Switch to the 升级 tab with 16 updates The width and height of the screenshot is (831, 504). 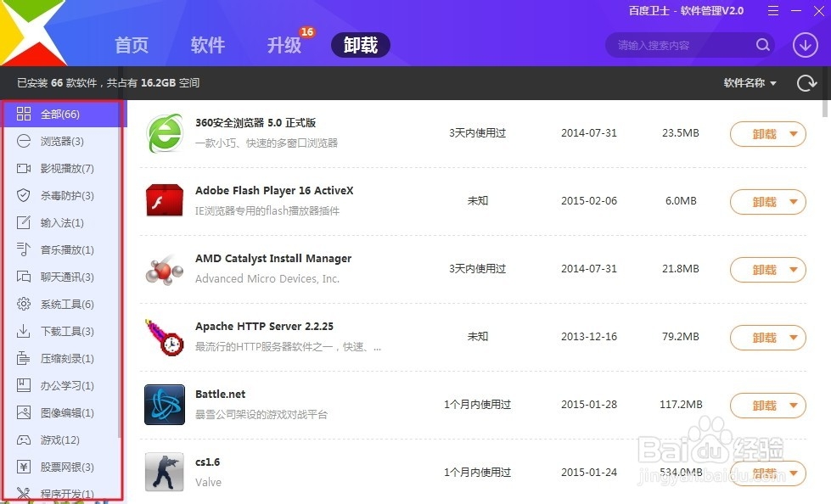point(284,45)
